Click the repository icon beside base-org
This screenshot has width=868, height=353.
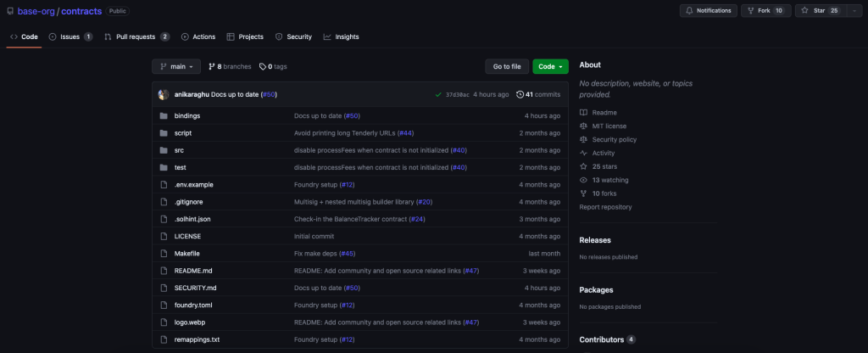(9, 11)
